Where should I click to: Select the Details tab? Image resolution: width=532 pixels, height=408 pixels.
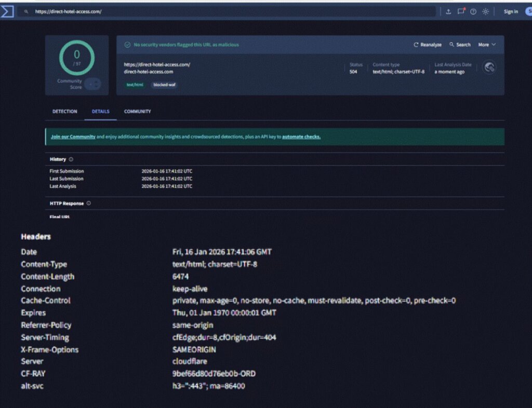101,112
